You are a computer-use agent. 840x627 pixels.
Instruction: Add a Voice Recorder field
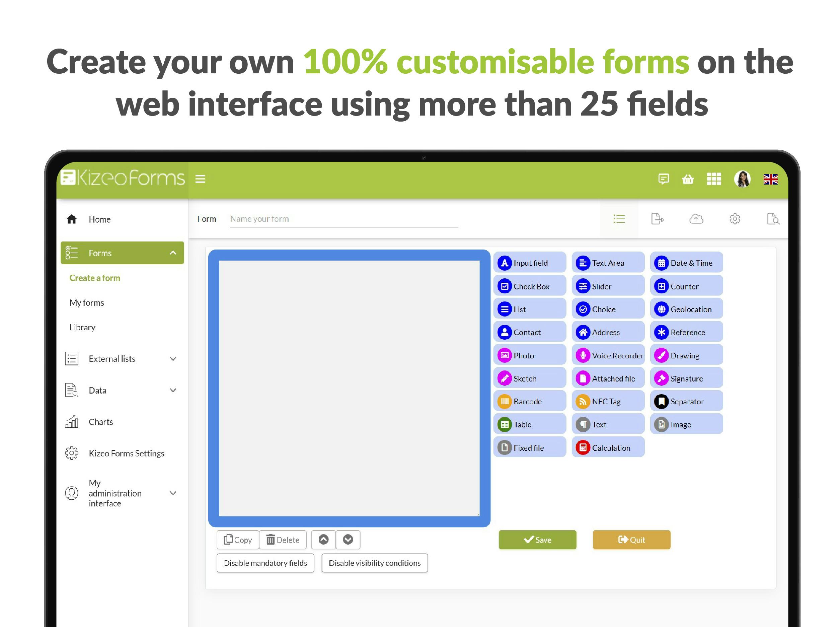pyautogui.click(x=608, y=356)
